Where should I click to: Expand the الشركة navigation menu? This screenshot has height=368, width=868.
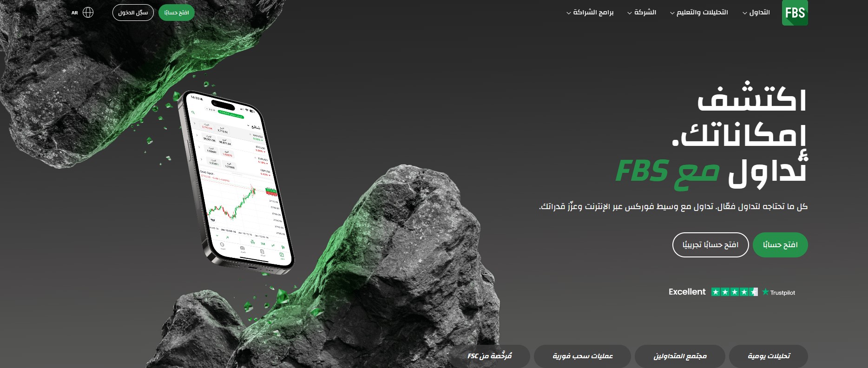[642, 13]
